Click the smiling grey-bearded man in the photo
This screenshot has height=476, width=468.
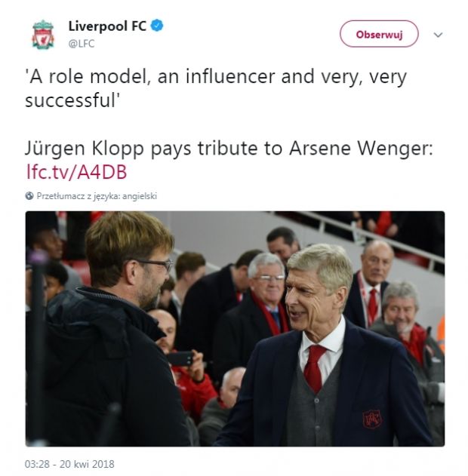point(399,306)
